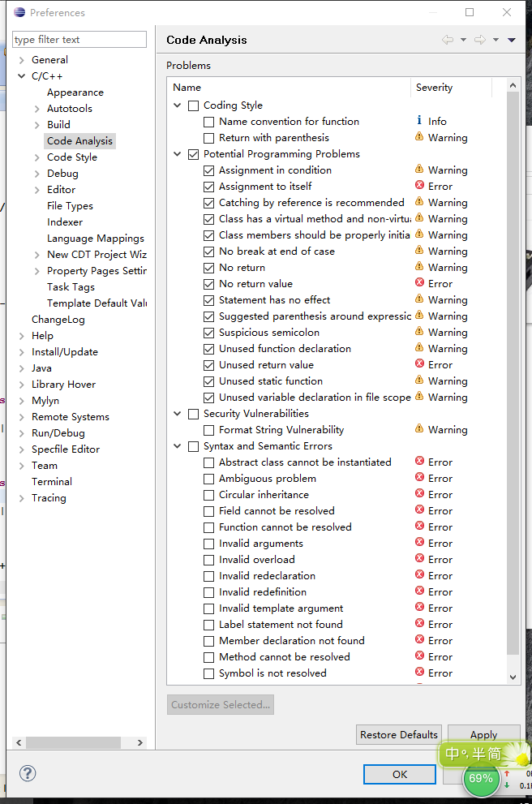Image resolution: width=532 pixels, height=804 pixels.
Task: Click the problems list scroll down arrow
Action: pos(513,677)
